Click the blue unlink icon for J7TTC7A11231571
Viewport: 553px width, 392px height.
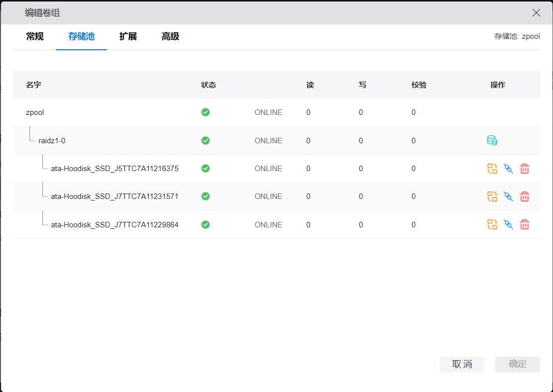click(508, 196)
